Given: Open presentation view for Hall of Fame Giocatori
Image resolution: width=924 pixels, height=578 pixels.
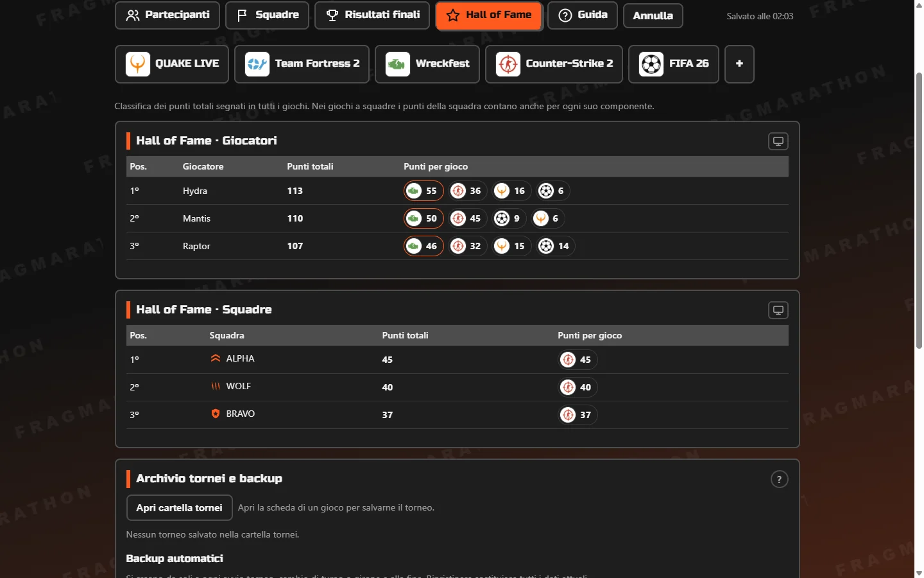Looking at the screenshot, I should tap(778, 141).
